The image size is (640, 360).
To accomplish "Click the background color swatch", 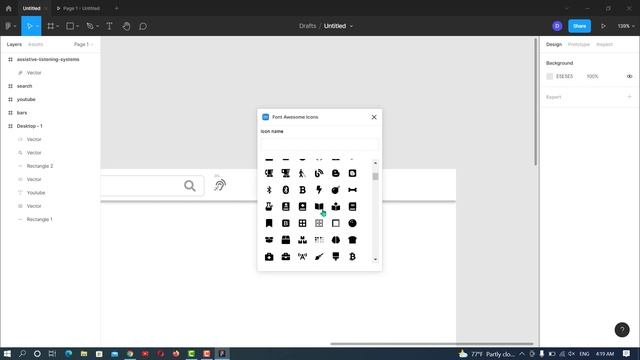I will tap(549, 76).
